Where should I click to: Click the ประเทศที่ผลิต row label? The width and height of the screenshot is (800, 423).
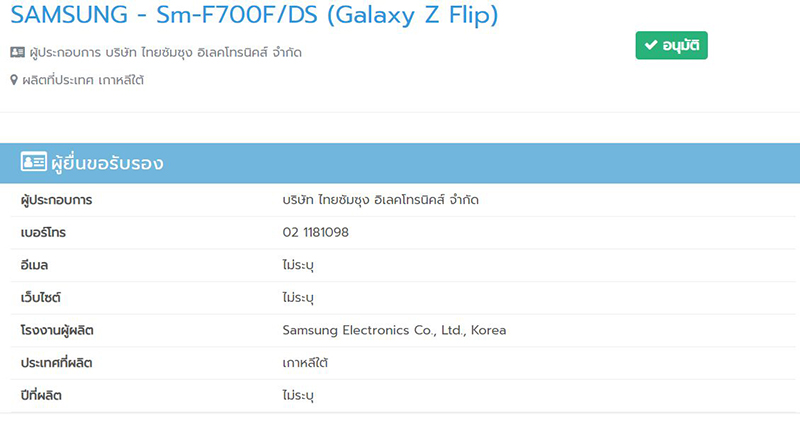click(x=56, y=363)
